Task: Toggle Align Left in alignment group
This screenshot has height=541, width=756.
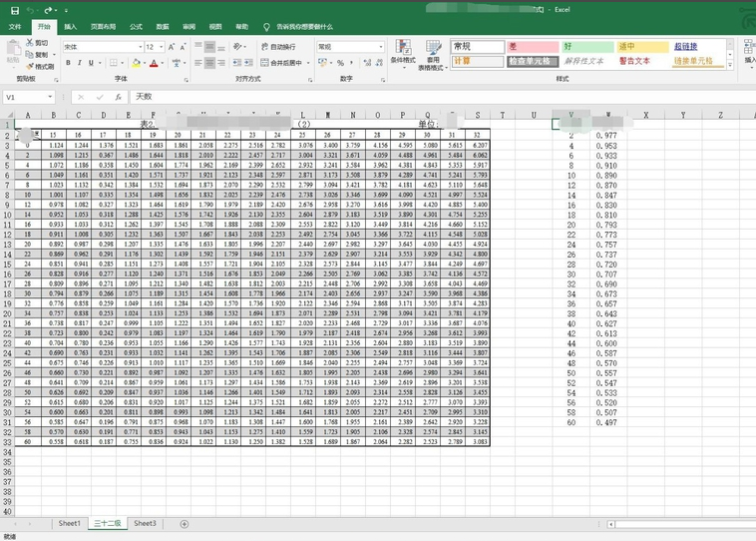Action: (198, 63)
